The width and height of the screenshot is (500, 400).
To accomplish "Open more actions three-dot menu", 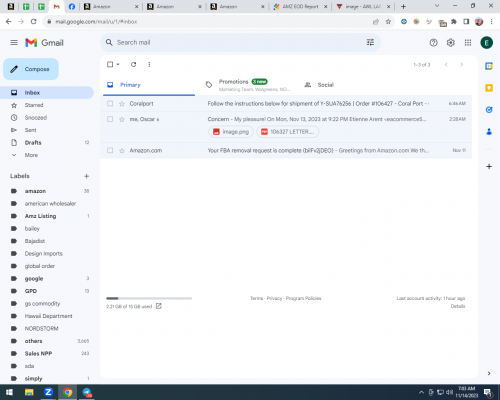I will (149, 64).
